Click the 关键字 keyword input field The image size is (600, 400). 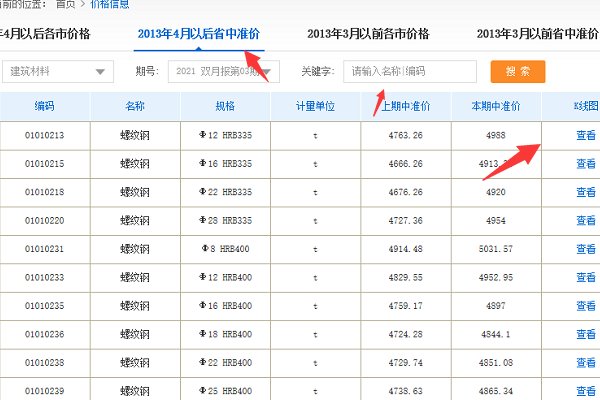(410, 72)
